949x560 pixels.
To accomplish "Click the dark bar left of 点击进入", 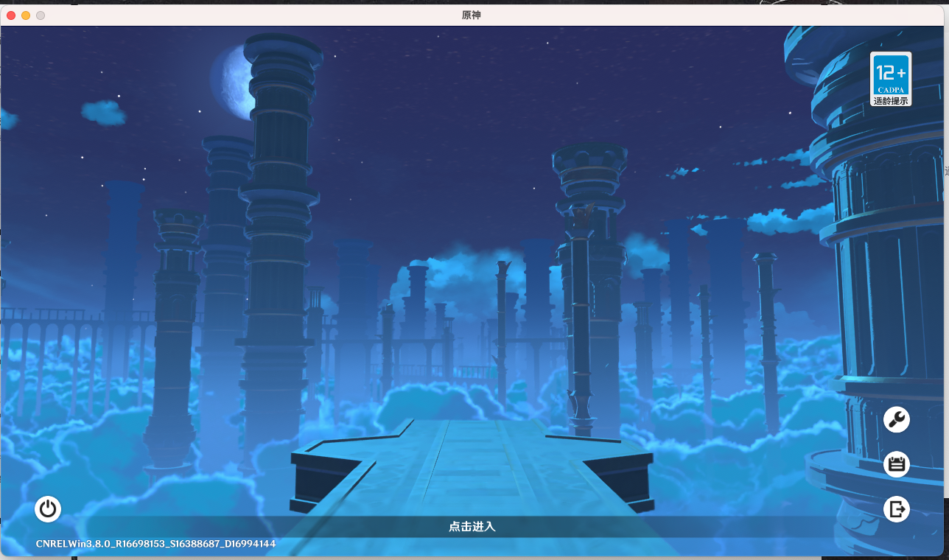I will coord(221,527).
